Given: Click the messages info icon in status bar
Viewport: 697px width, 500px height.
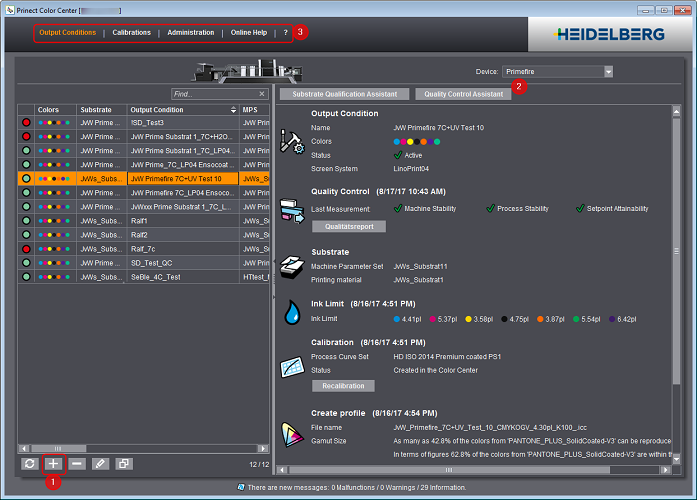Looking at the screenshot, I should 241,487.
